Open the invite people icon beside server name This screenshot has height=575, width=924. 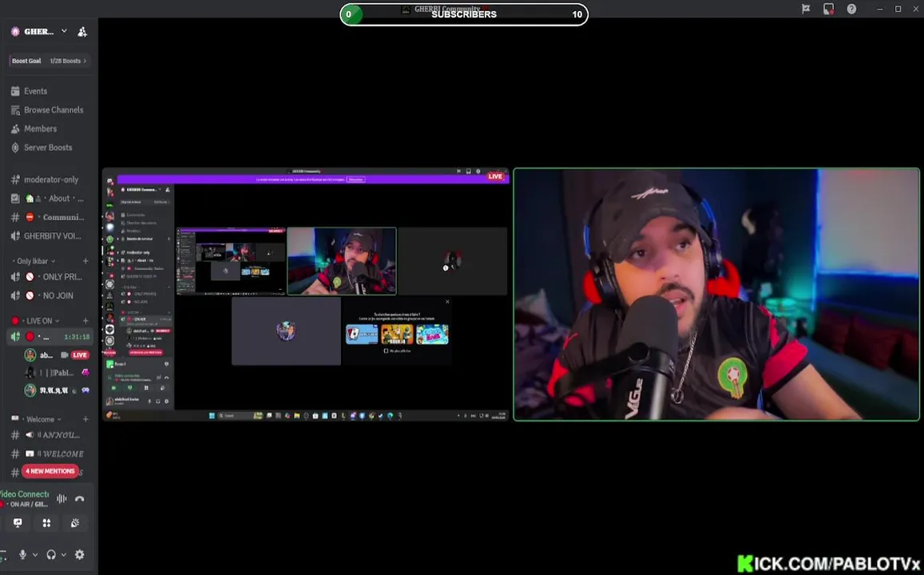[x=82, y=32]
